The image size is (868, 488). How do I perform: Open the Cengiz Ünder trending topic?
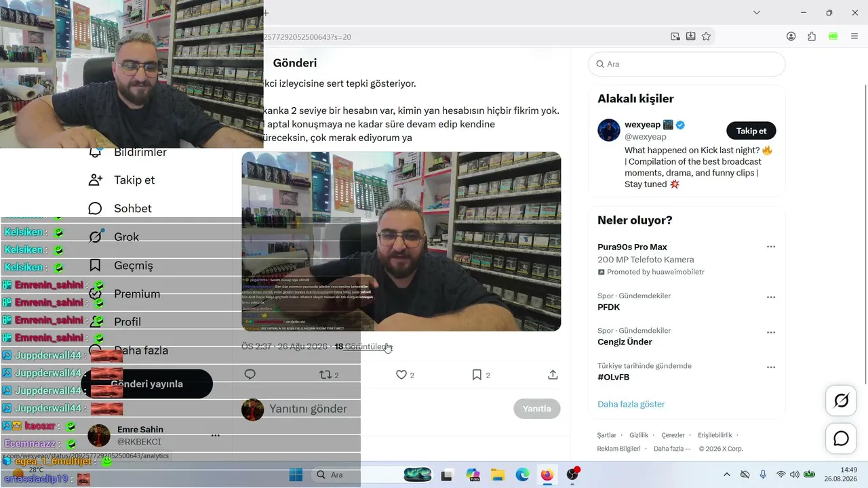tap(625, 342)
